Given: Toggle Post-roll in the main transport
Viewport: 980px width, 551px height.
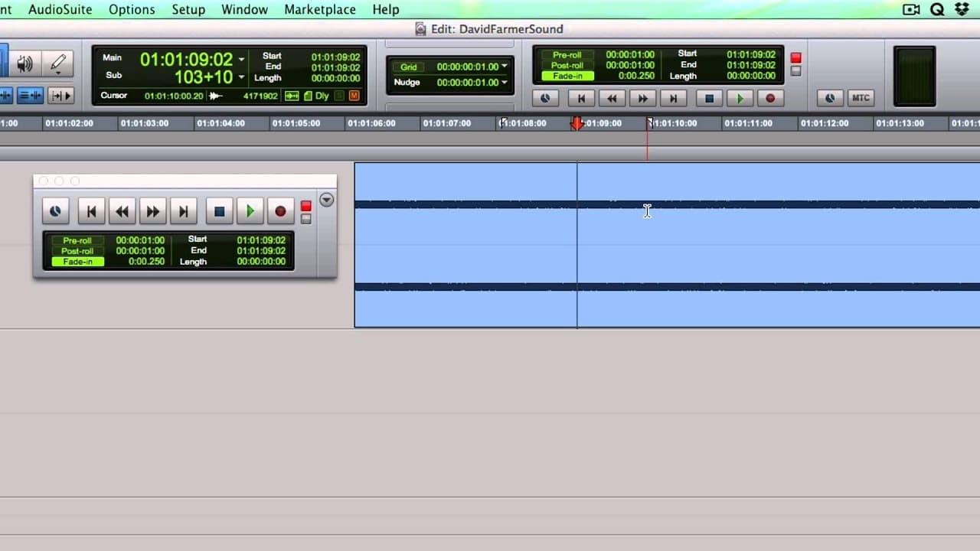Looking at the screenshot, I should point(567,65).
